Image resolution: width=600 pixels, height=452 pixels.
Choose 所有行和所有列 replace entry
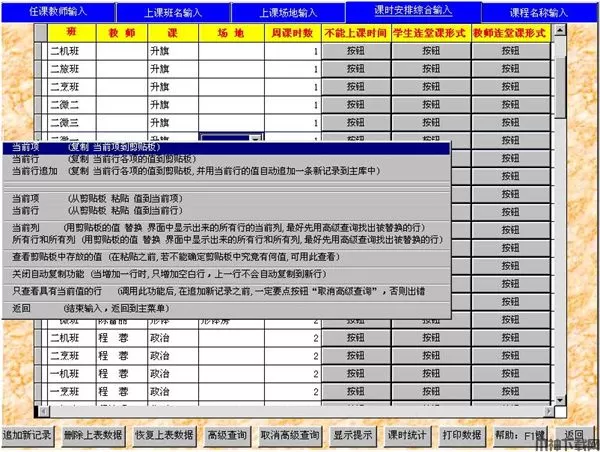point(226,240)
